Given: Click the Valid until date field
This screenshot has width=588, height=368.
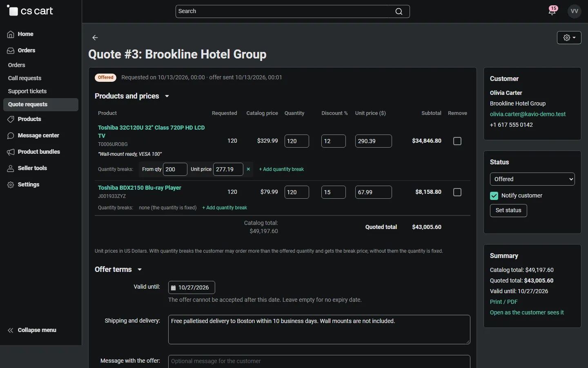Looking at the screenshot, I should point(192,287).
